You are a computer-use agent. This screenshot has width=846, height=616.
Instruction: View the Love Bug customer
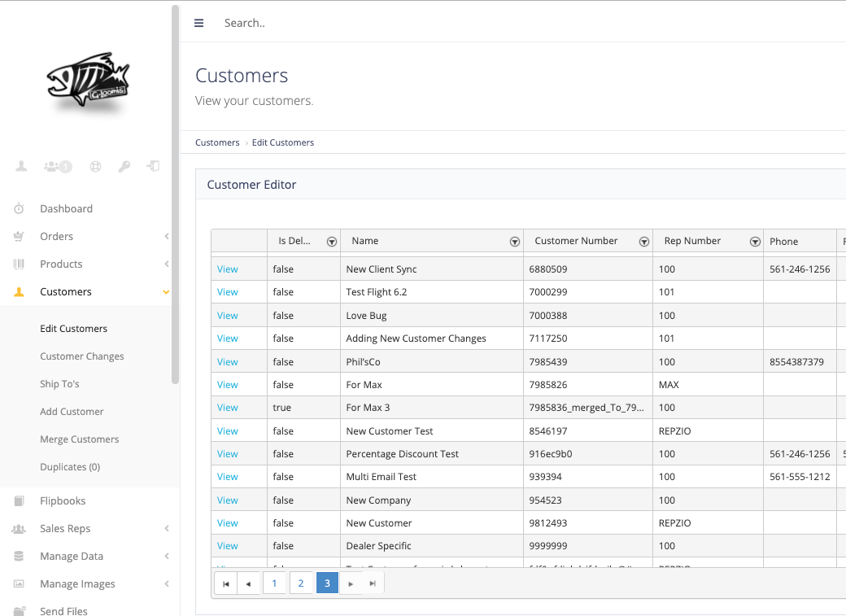click(x=227, y=316)
